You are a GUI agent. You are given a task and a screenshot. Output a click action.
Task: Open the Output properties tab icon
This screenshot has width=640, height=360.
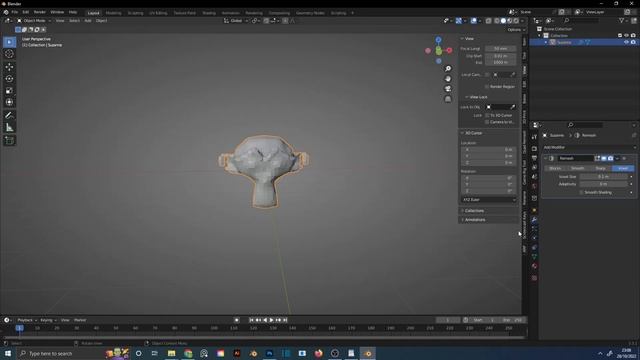coord(534,158)
